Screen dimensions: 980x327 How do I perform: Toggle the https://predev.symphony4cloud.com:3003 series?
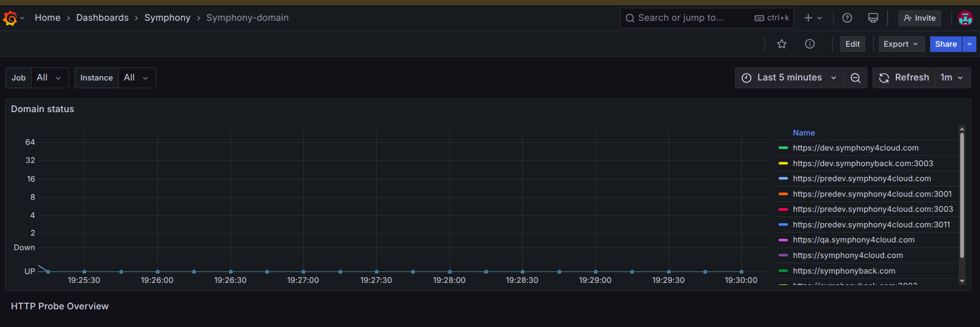click(873, 209)
